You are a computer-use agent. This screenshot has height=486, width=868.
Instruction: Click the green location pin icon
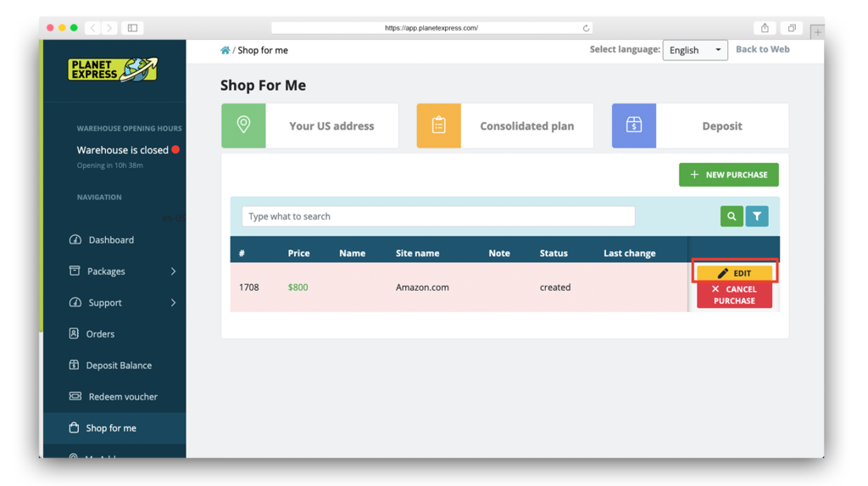pos(243,126)
